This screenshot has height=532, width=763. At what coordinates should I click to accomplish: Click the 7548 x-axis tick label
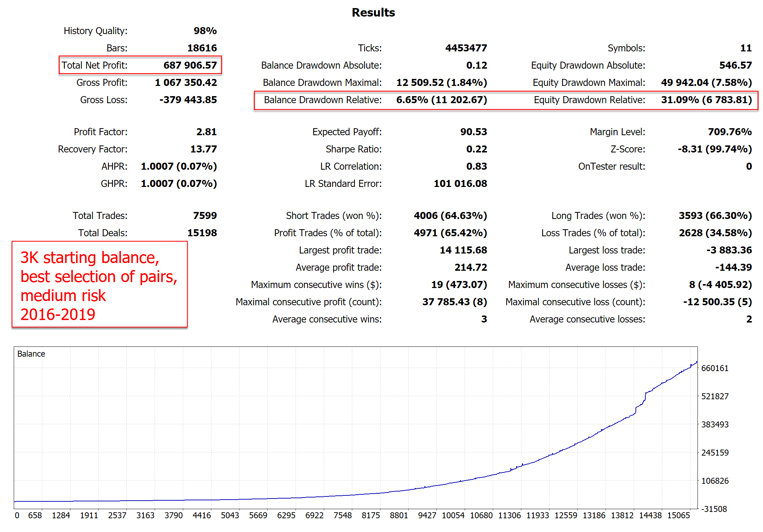pyautogui.click(x=342, y=515)
